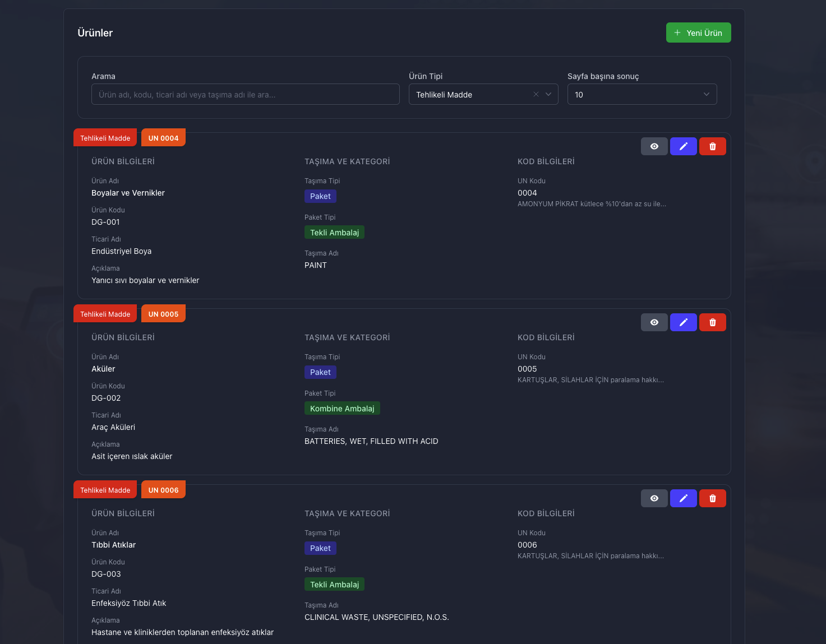Viewport: 826px width, 644px height.
Task: Click the Yeni Ürün button
Action: tap(698, 33)
